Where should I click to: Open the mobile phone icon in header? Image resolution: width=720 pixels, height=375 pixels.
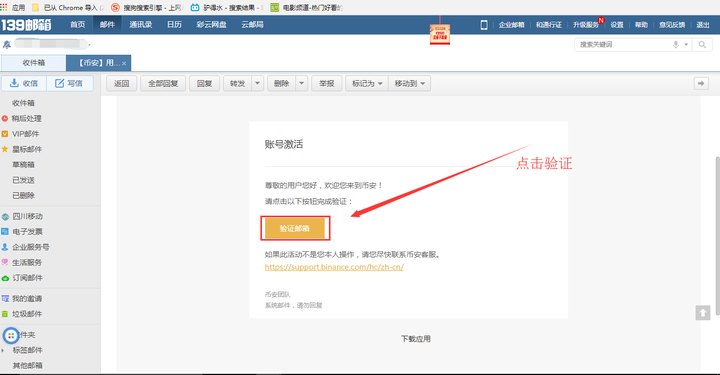tap(484, 25)
